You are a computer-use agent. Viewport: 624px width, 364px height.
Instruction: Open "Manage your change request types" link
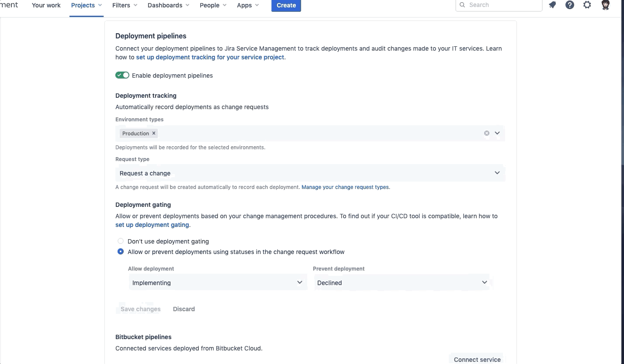345,187
